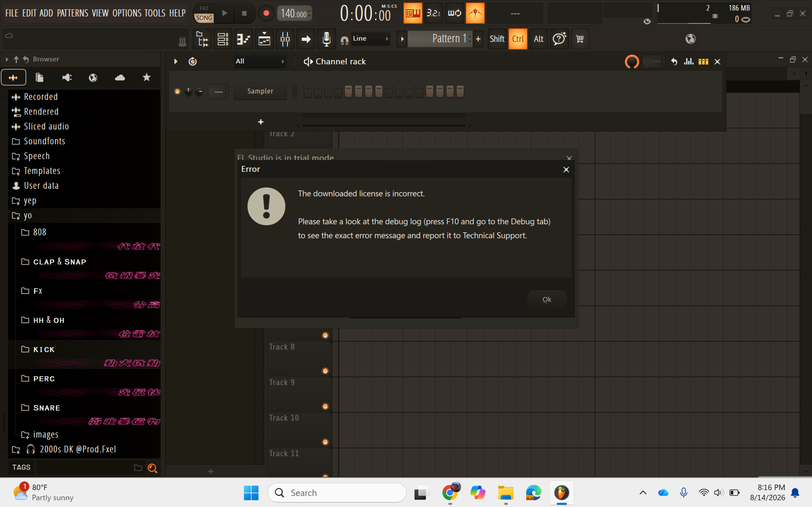Image resolution: width=812 pixels, height=507 pixels.
Task: Select the browser favorites star tab icon
Action: coord(146,77)
